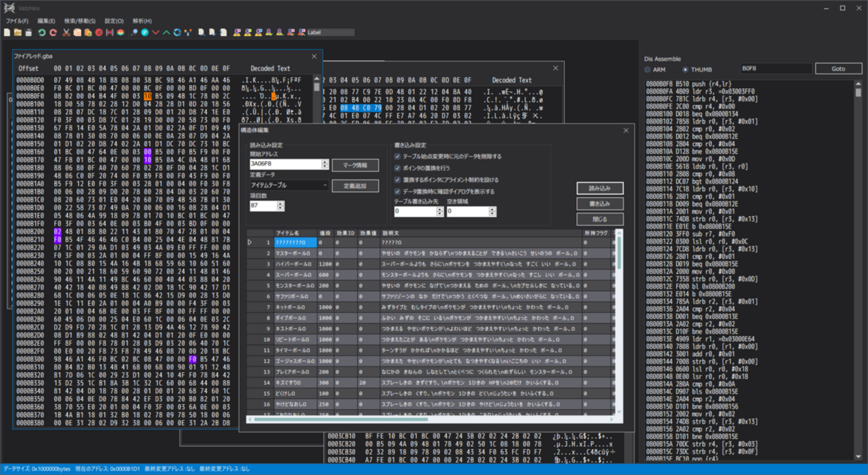Select the THUMB radio button

[x=685, y=69]
